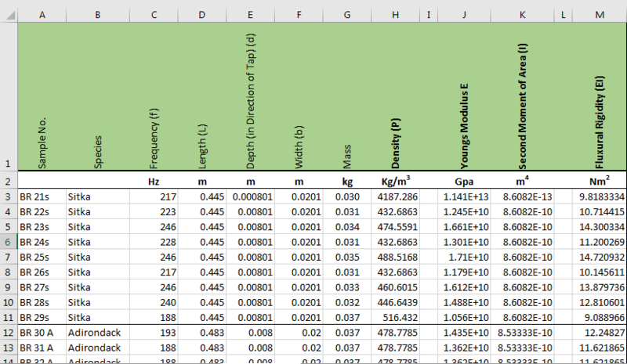Select narrow column I header
The image size is (627, 364).
[x=429, y=15]
